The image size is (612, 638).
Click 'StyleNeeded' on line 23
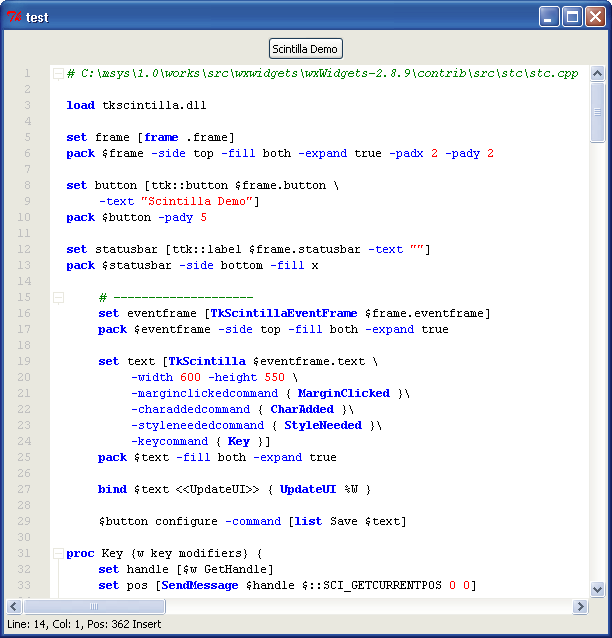(x=323, y=425)
